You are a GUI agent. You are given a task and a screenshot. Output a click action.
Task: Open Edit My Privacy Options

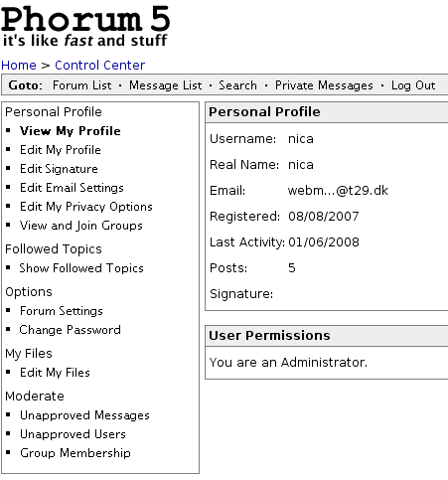pos(86,207)
